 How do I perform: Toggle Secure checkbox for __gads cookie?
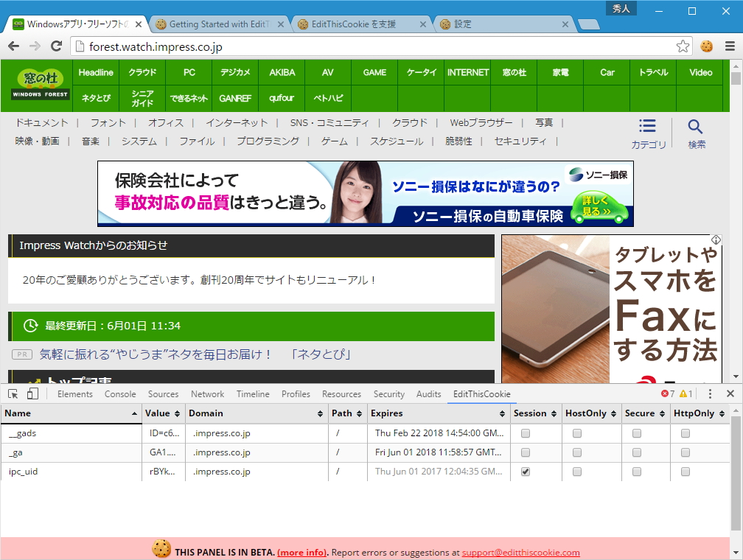(637, 433)
